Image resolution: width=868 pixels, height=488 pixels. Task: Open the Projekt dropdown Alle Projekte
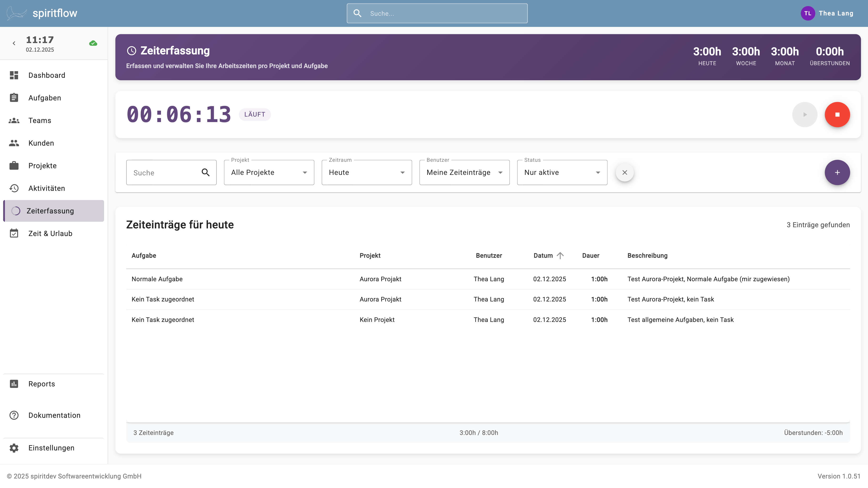click(x=269, y=173)
